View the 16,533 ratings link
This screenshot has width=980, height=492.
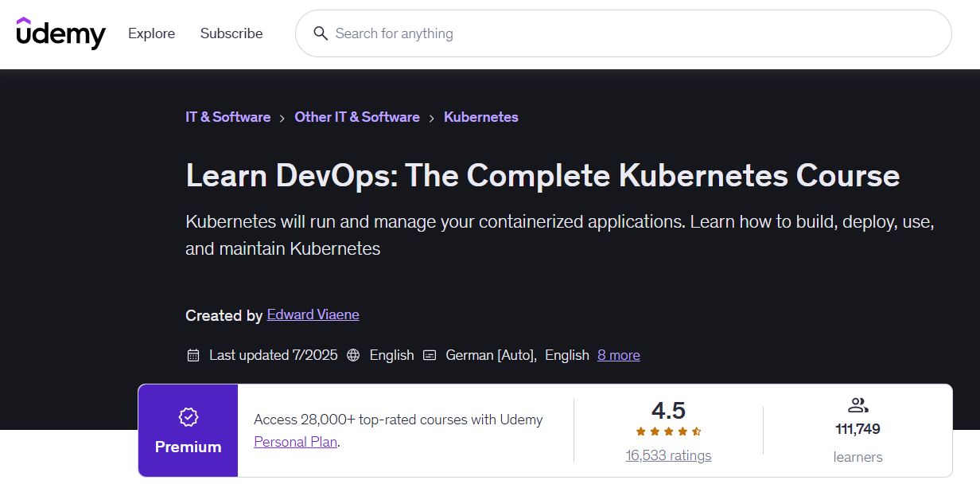point(668,455)
